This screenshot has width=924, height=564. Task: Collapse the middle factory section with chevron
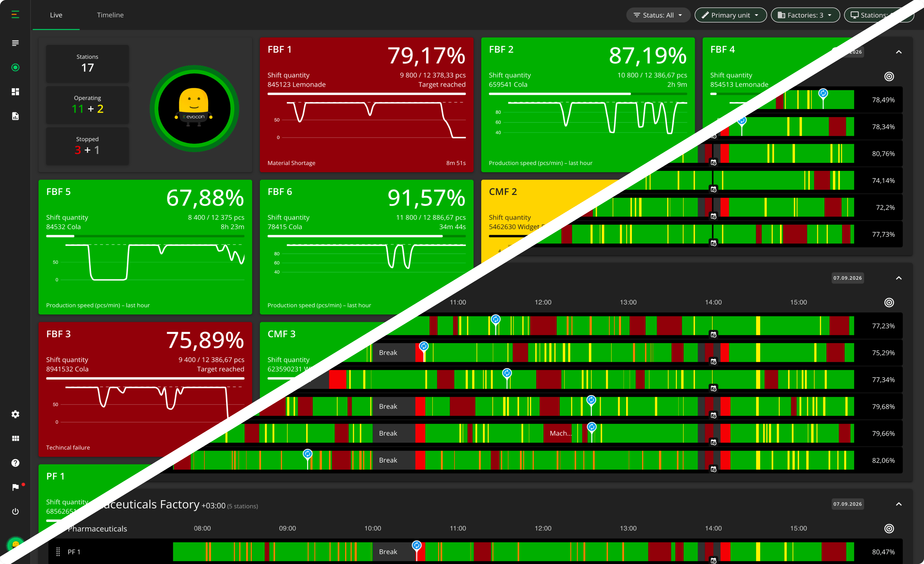click(x=899, y=278)
